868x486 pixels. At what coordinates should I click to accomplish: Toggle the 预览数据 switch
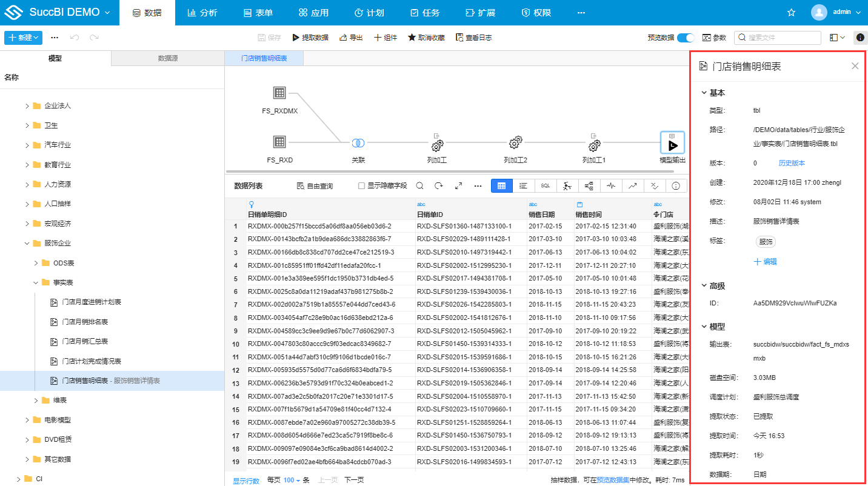pyautogui.click(x=686, y=38)
